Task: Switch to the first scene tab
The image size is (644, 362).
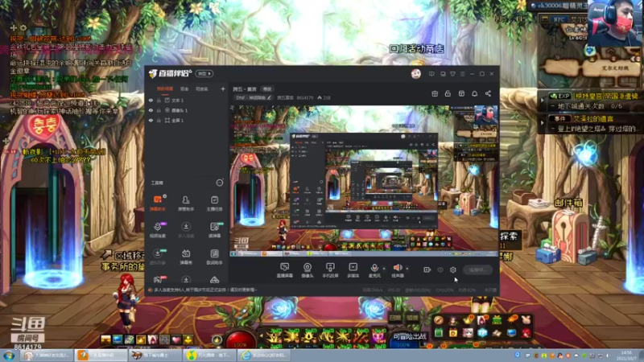Action: tap(165, 89)
